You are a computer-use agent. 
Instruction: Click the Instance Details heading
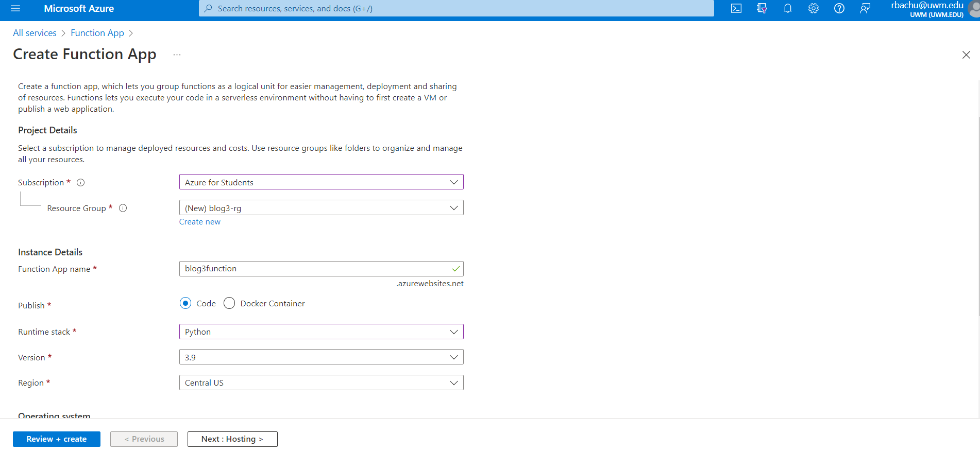coord(50,252)
